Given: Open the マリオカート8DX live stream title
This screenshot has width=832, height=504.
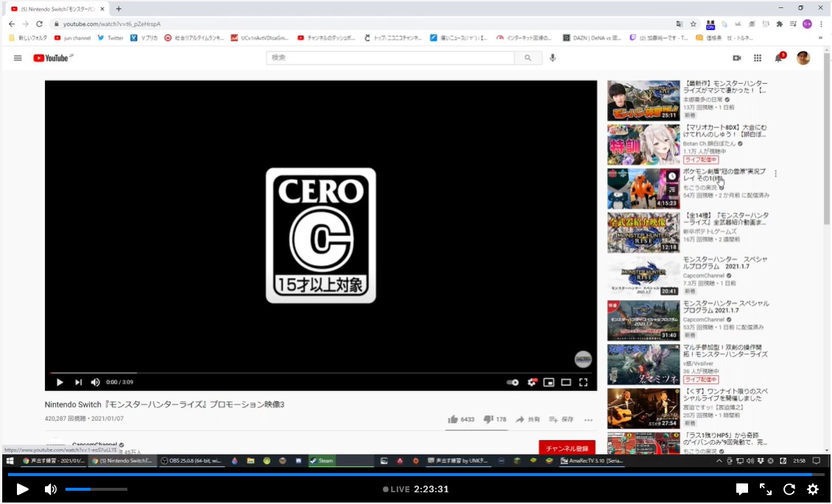Looking at the screenshot, I should point(725,132).
